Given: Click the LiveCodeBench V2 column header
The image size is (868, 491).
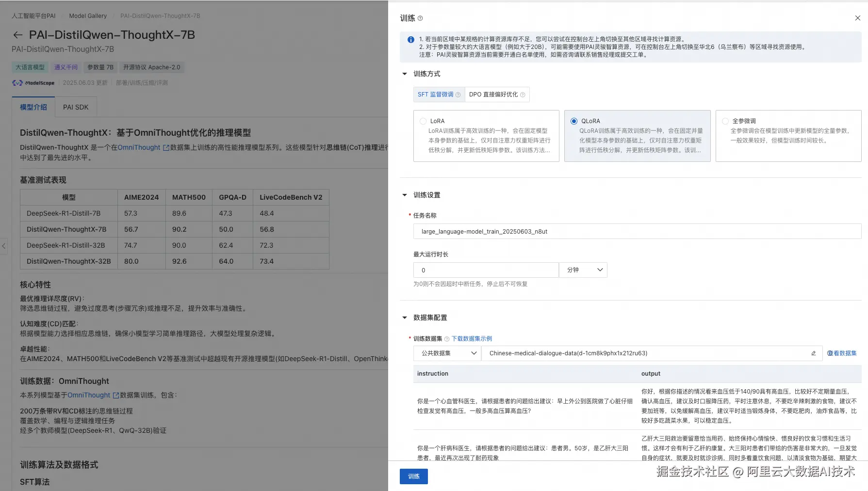Looking at the screenshot, I should point(291,197).
